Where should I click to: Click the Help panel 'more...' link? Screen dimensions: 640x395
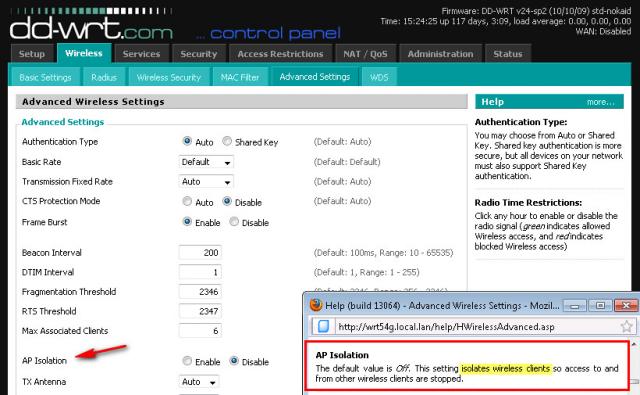(x=600, y=102)
